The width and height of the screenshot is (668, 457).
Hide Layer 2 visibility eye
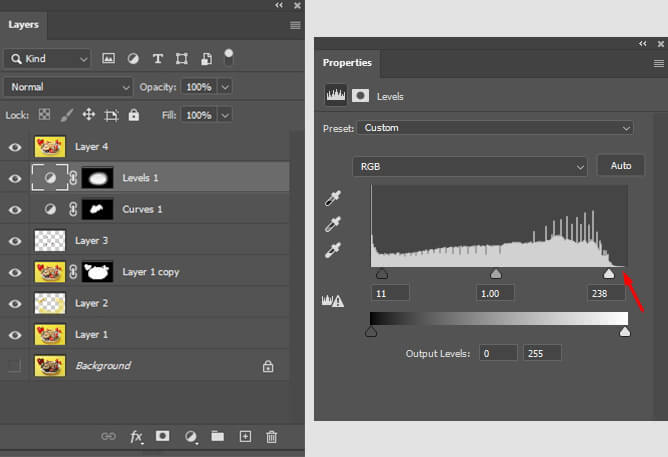[15, 304]
